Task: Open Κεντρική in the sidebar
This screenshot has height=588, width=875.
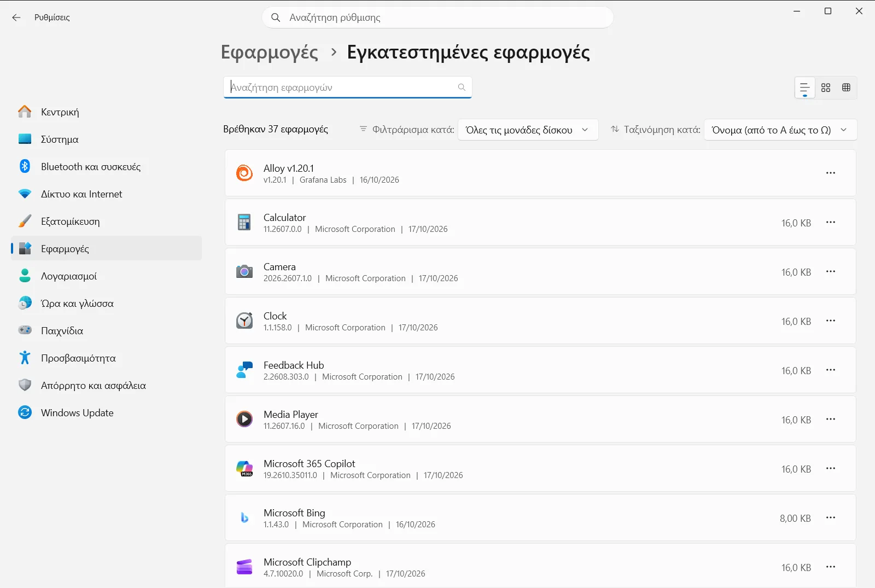Action: pos(107,112)
